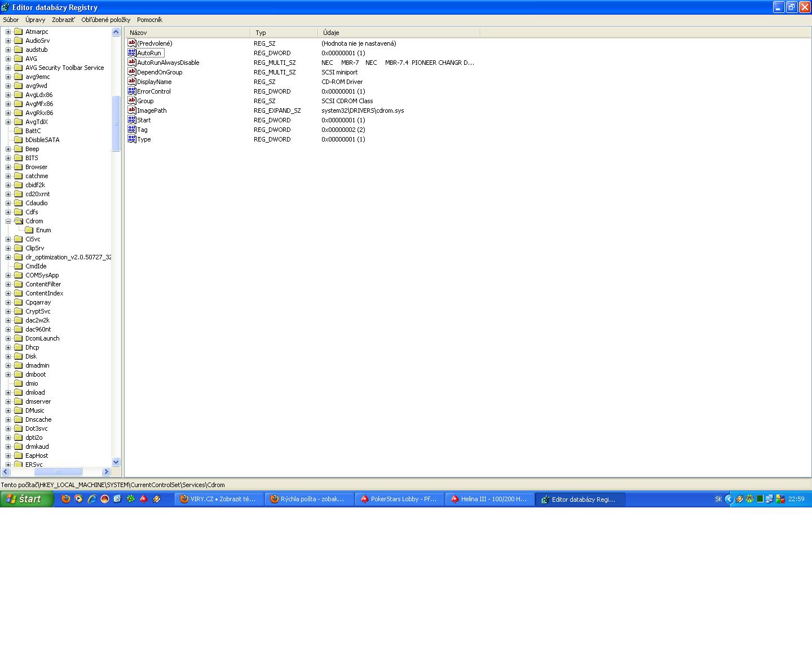The width and height of the screenshot is (812, 663).
Task: Click the Windows Štart button
Action: coord(27,499)
